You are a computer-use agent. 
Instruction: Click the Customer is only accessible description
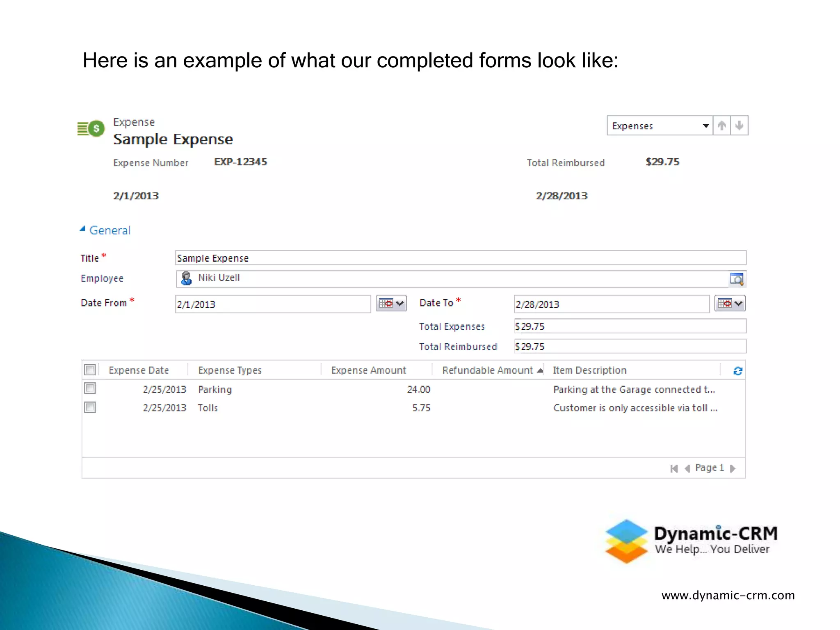click(635, 408)
